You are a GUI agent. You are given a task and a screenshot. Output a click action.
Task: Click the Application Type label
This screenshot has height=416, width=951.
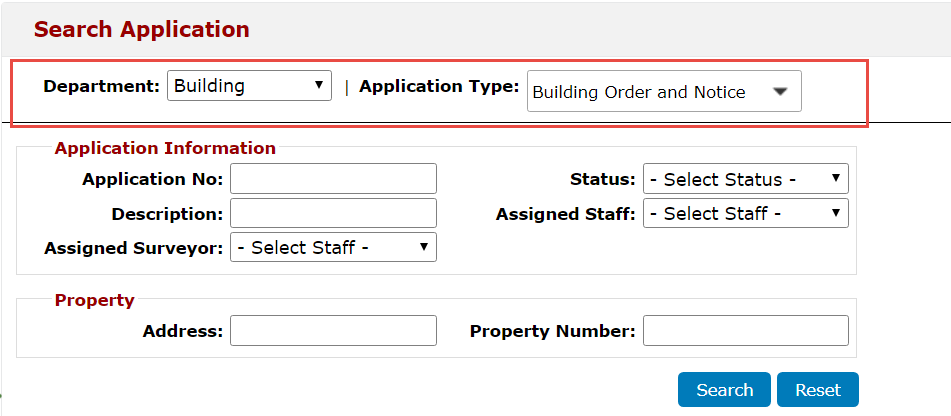pyautogui.click(x=439, y=86)
